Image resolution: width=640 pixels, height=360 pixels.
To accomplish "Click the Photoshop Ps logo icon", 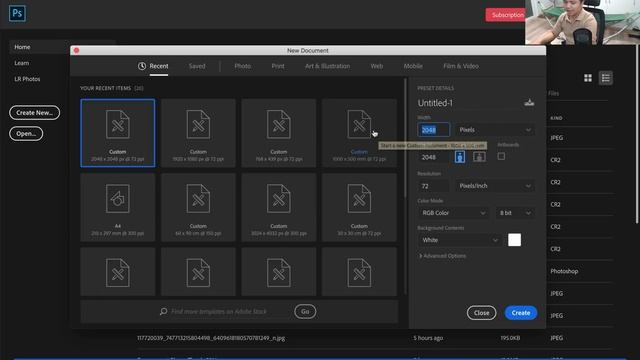I will click(17, 13).
